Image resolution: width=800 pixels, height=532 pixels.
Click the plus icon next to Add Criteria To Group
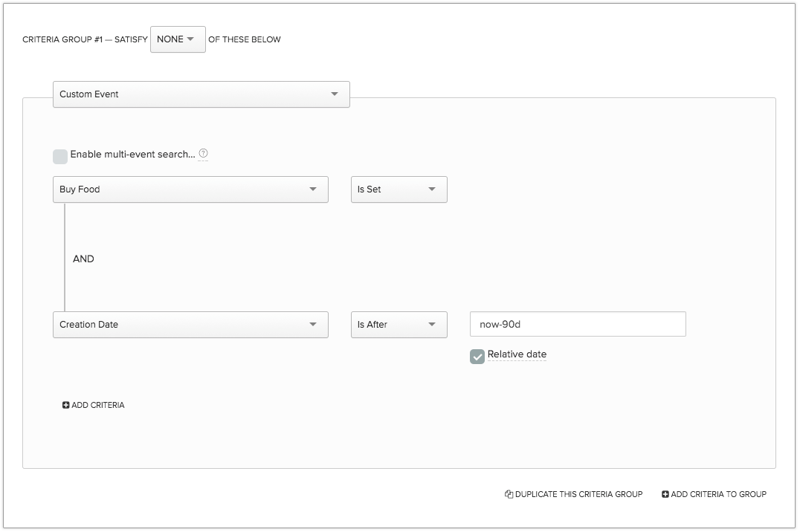665,494
